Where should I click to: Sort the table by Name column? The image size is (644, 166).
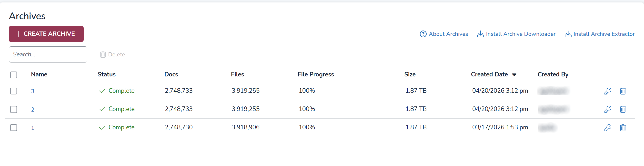(39, 74)
